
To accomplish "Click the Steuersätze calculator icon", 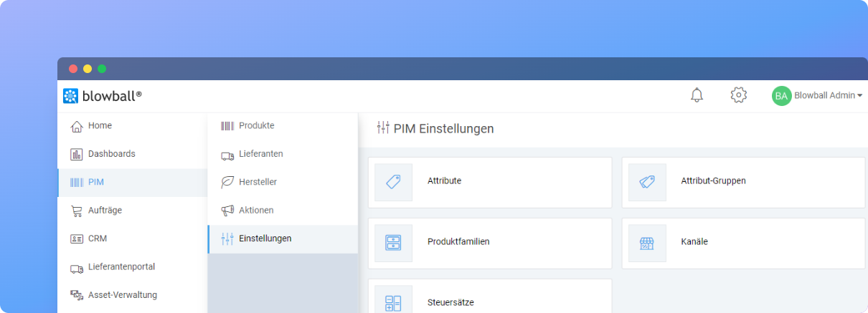I will point(393,303).
